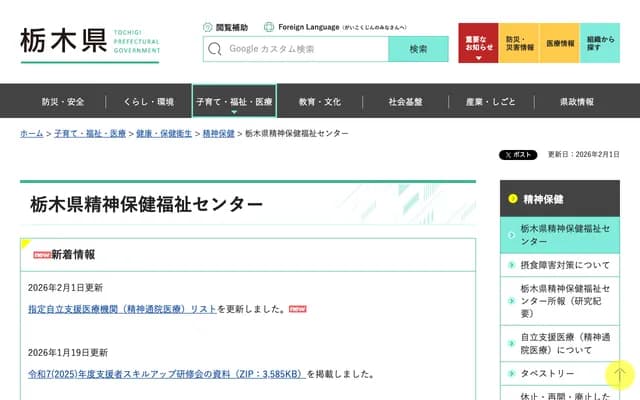Open the 防災・災害情報 button
The image size is (640, 400).
(x=519, y=43)
